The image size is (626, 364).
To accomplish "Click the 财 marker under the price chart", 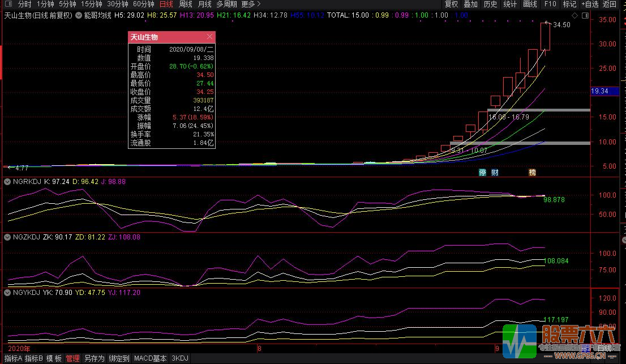I will [495, 173].
